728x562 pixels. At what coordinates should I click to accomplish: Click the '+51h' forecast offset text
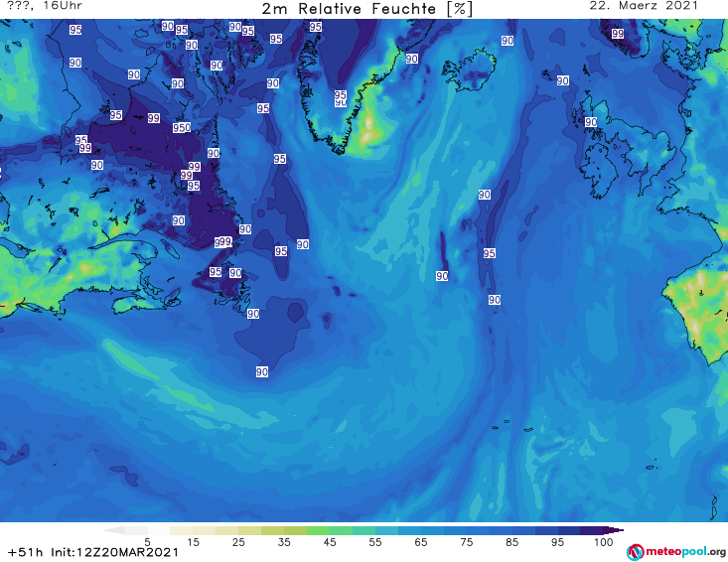coord(25,552)
